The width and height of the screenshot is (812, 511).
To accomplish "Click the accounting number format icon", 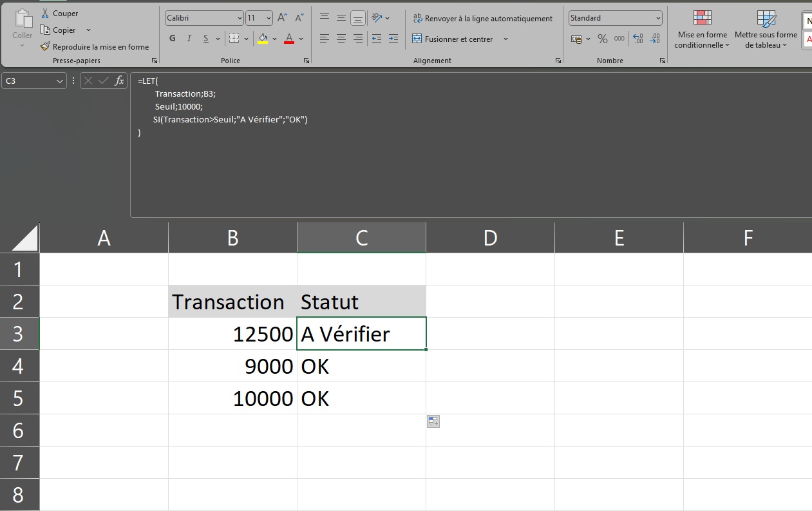I will 576,39.
